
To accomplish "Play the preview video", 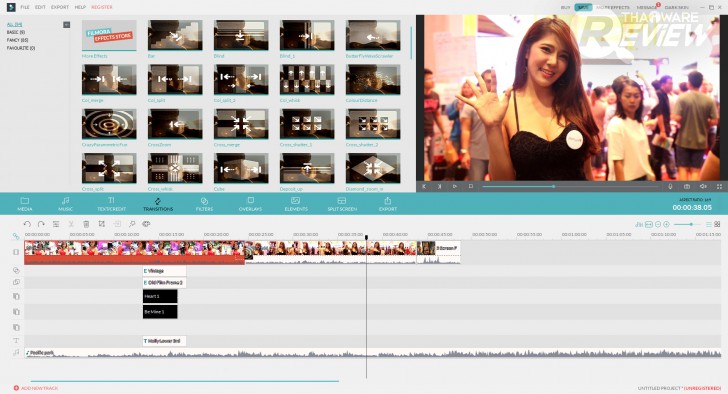I will (x=455, y=187).
